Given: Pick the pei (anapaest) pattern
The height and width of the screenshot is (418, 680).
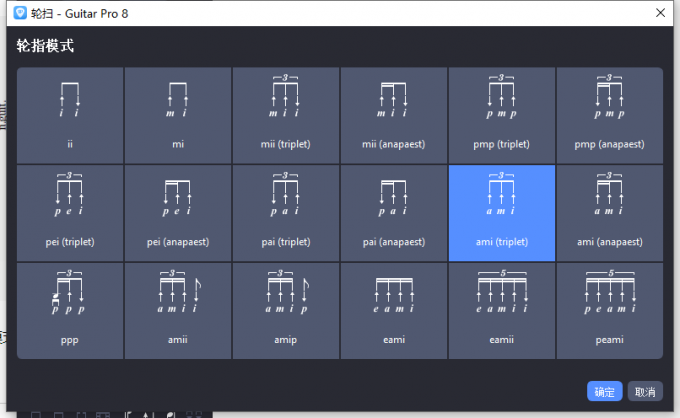Looking at the screenshot, I should point(178,213).
